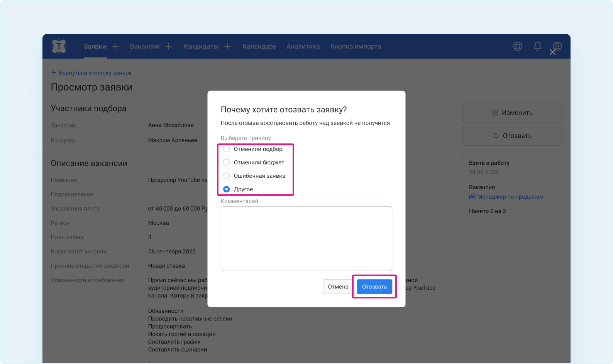Viewport: 613px width, 364px height.
Task: Open the user profile icon
Action: 557,46
